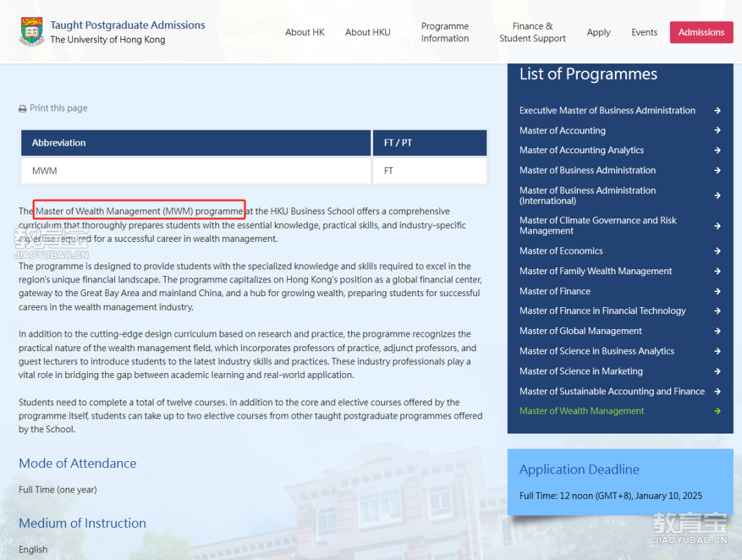This screenshot has height=560, width=742.
Task: Click the English instruction language text
Action: tap(33, 550)
